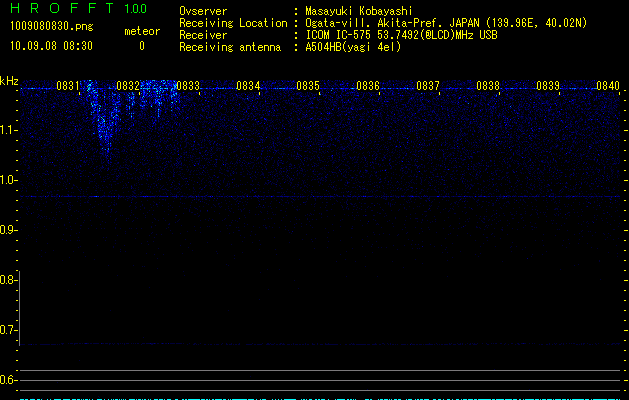The image size is (629, 400).
Task: Select the file name 1009080830.png
Action: click(x=52, y=27)
